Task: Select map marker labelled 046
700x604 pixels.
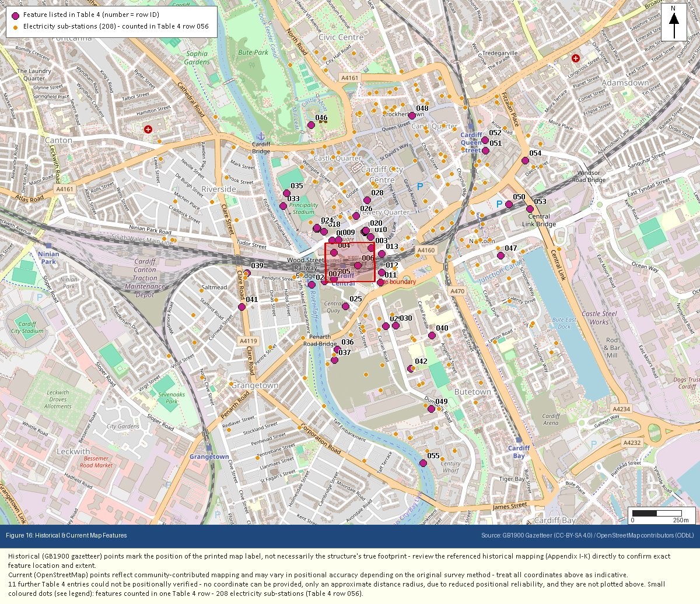Action: [x=311, y=125]
